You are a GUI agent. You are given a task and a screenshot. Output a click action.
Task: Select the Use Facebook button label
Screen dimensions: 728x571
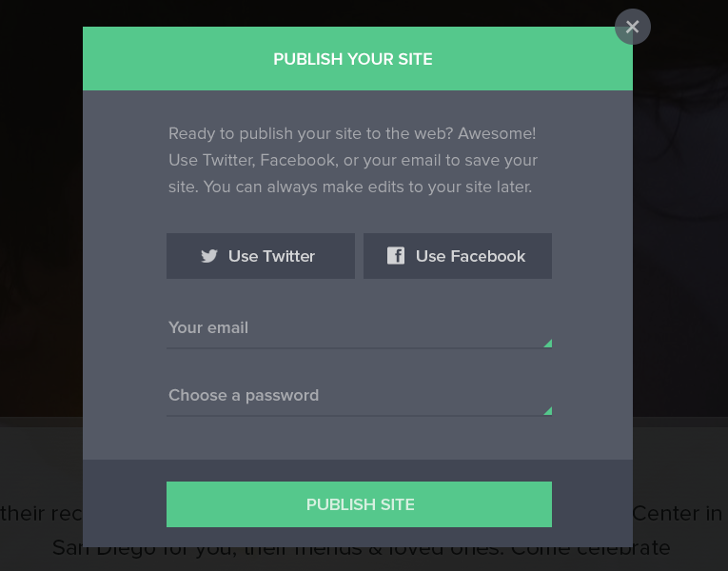tap(470, 256)
